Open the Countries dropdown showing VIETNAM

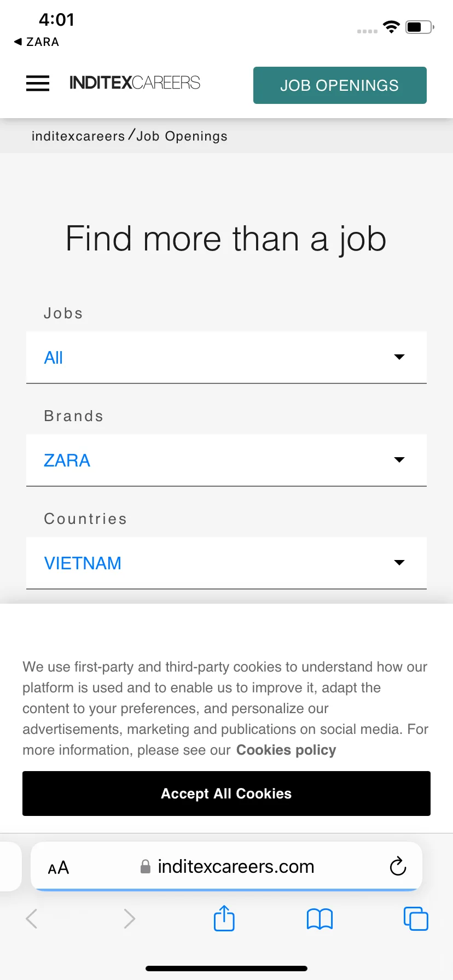[226, 563]
